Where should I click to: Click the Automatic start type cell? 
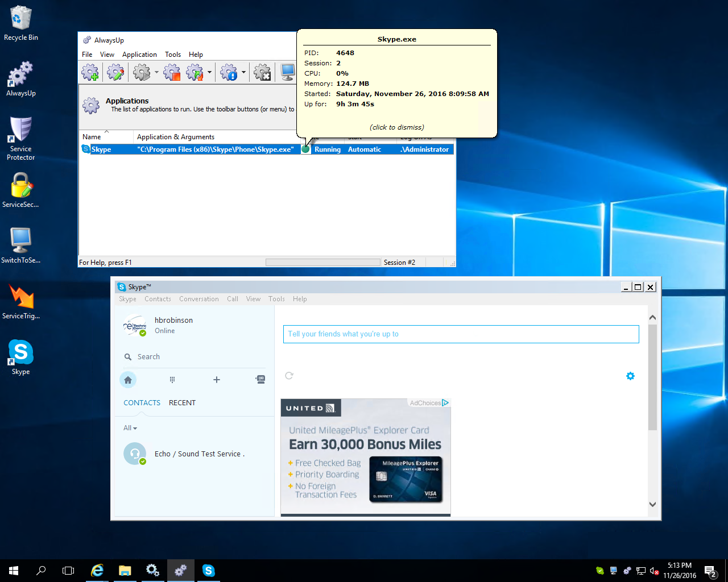365,149
